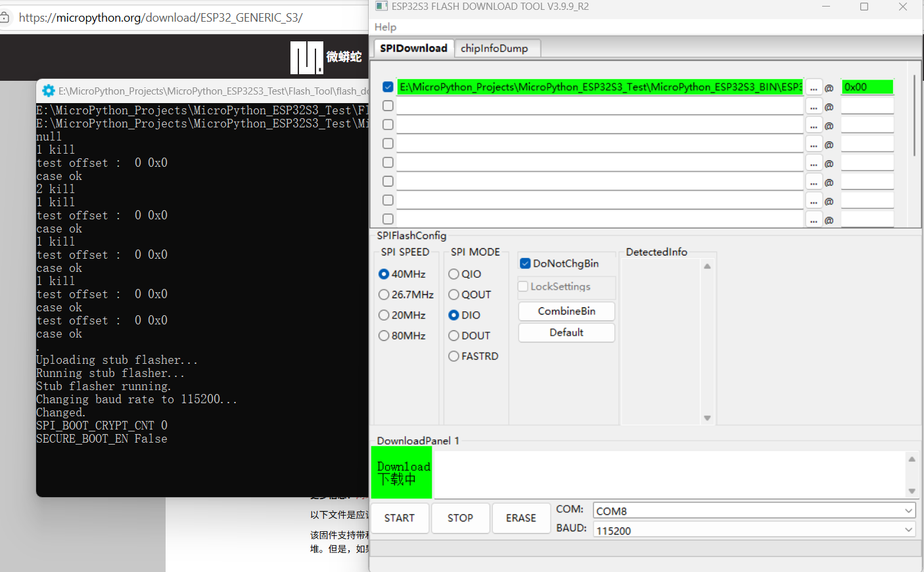Click the download log text area

coord(670,474)
